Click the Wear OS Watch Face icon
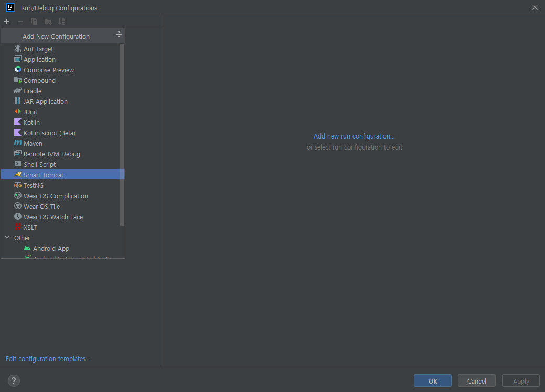Image resolution: width=545 pixels, height=392 pixels. pyautogui.click(x=18, y=216)
